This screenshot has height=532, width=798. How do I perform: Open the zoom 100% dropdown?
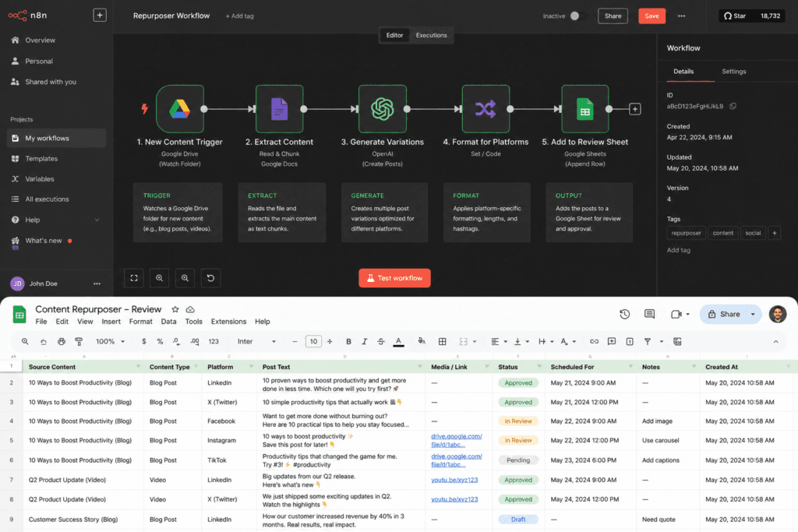tap(111, 341)
